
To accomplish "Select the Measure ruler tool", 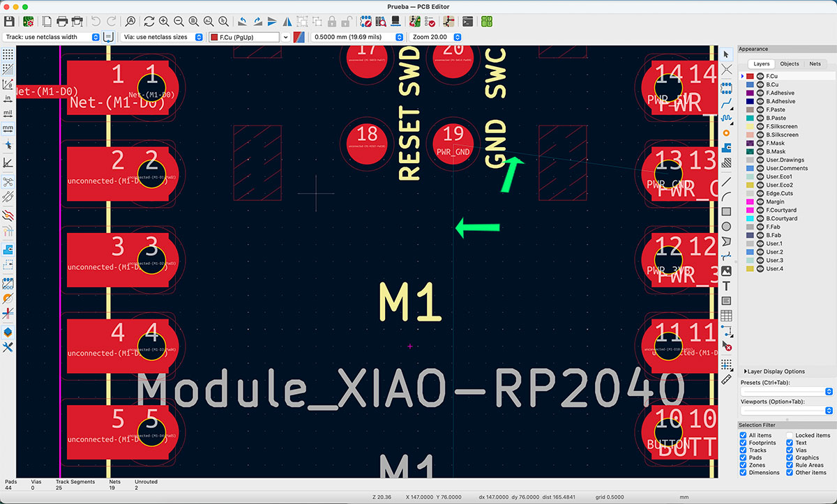I will click(726, 379).
